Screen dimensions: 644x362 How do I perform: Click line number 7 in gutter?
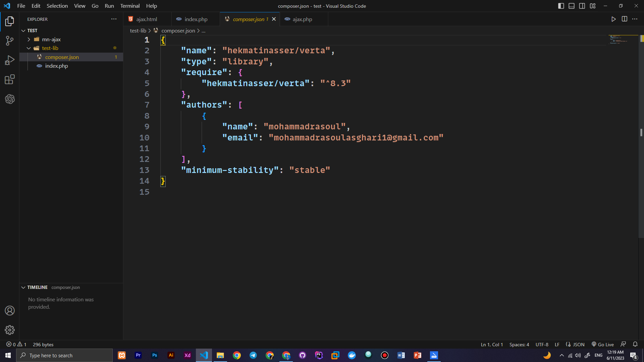click(x=147, y=105)
